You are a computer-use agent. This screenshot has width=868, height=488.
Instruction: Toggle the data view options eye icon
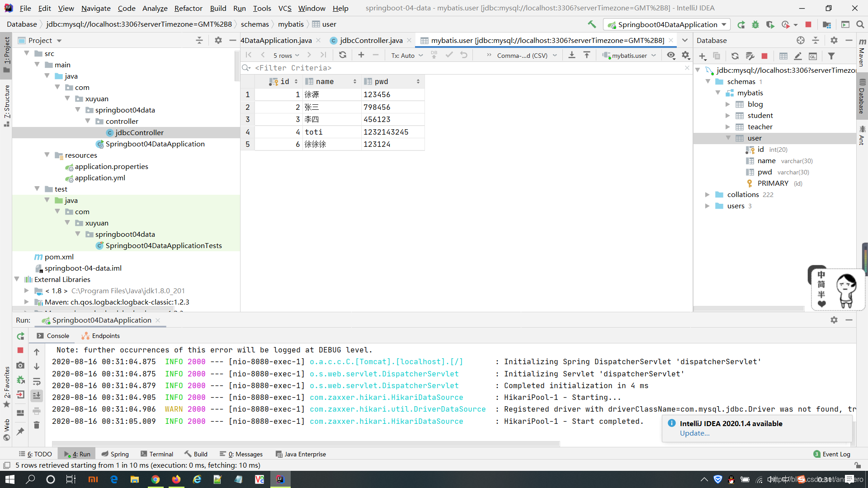tap(671, 55)
